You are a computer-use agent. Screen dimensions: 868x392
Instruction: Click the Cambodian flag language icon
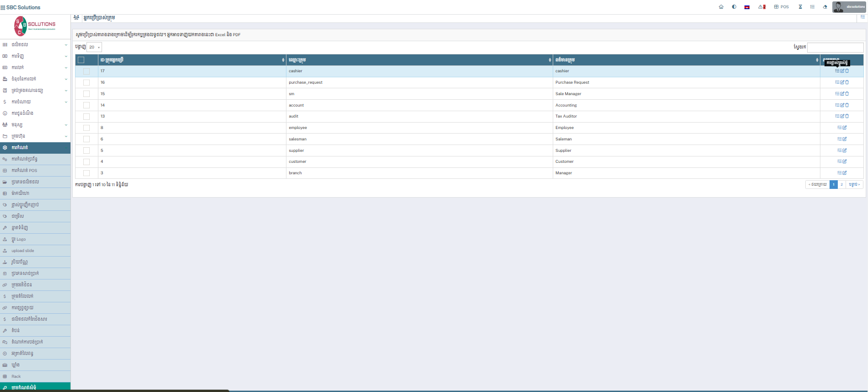coord(747,7)
